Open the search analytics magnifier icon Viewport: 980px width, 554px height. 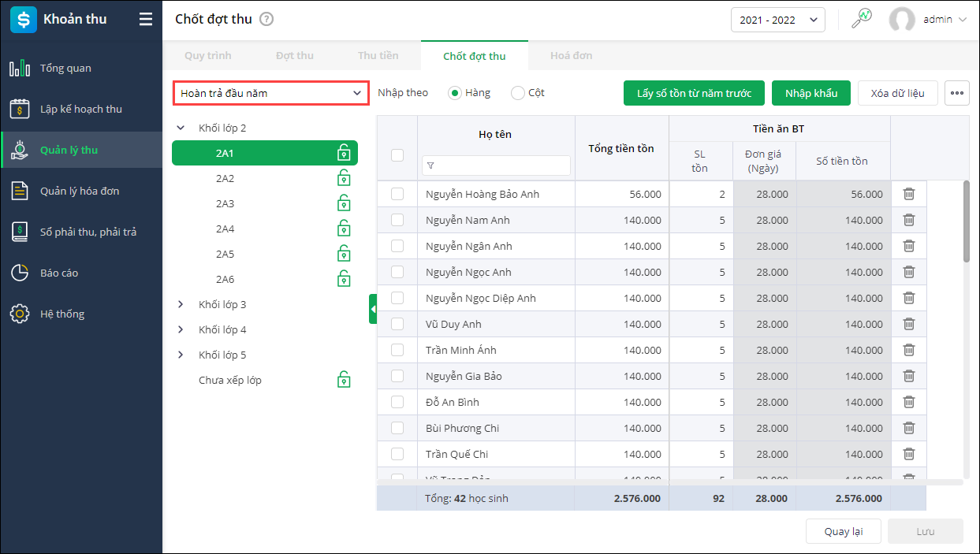click(861, 19)
